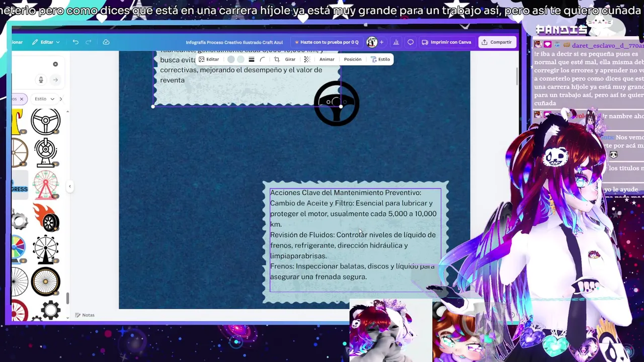The width and height of the screenshot is (644, 362).
Task: Select the pink ferris wheel graphic
Action: click(x=46, y=185)
